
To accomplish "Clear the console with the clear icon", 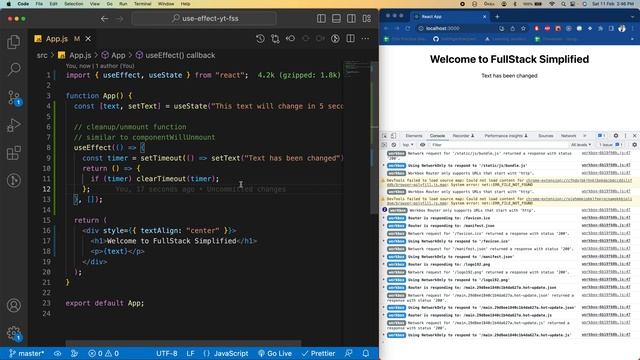I will point(394,145).
